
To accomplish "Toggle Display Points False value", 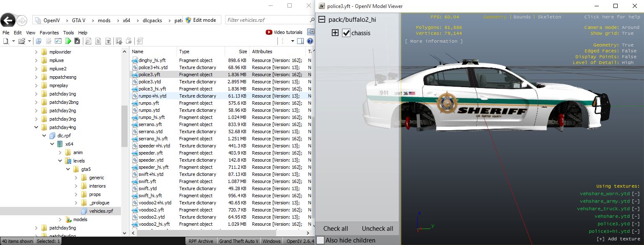I will pos(629,57).
